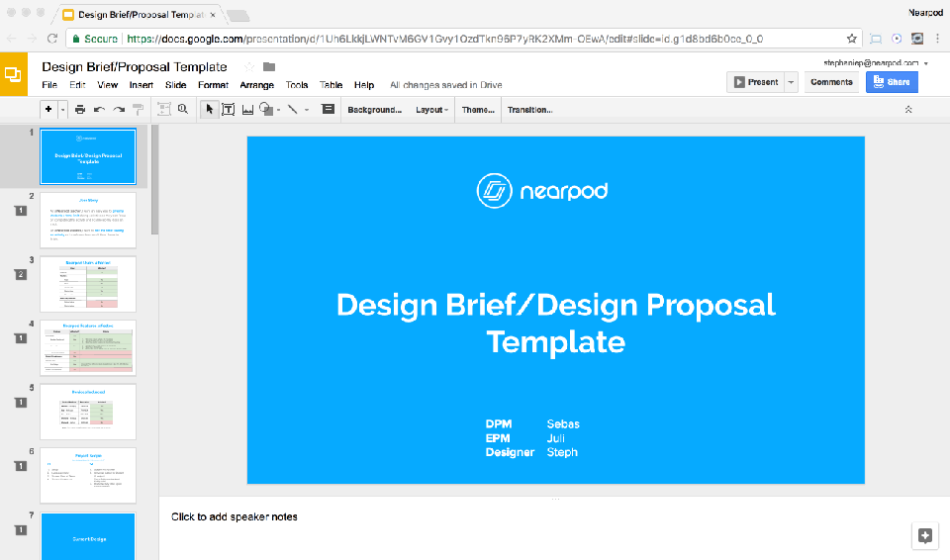Choose the select arrow cursor tool
950x560 pixels.
pos(209,109)
